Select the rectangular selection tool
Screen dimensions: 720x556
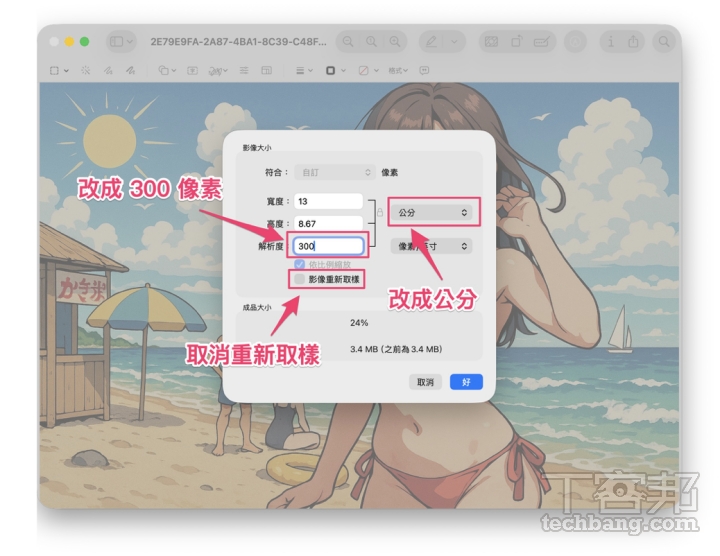click(54, 70)
